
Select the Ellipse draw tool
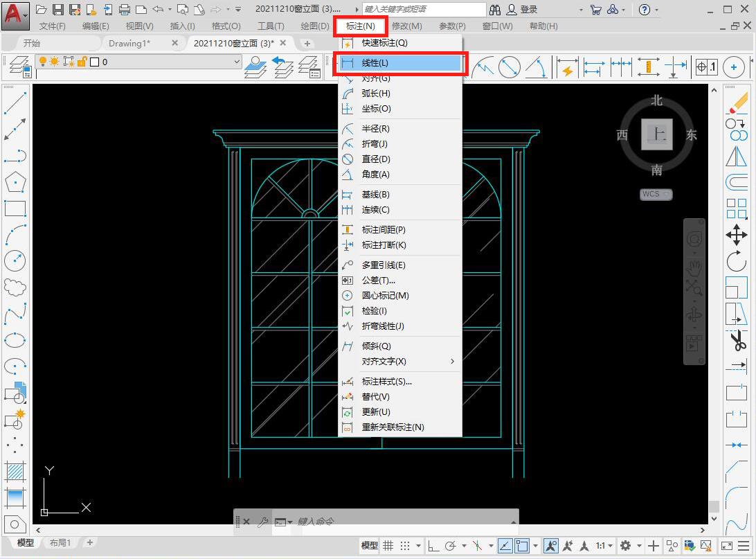coord(15,340)
